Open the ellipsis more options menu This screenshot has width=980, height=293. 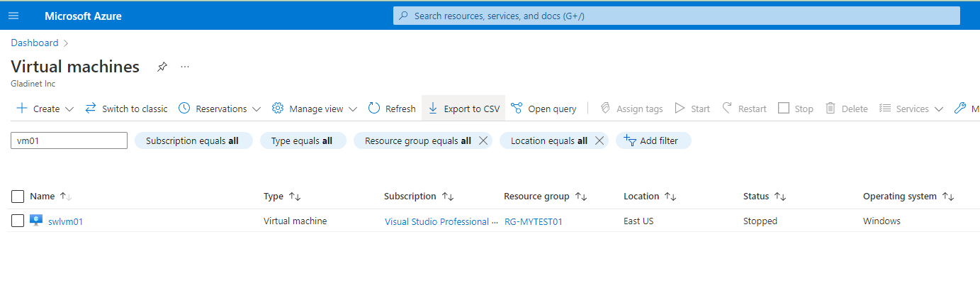pos(185,67)
